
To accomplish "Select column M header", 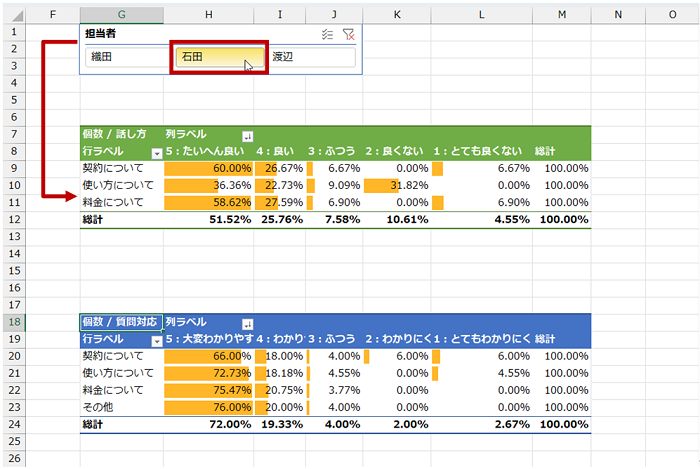I will [561, 14].
